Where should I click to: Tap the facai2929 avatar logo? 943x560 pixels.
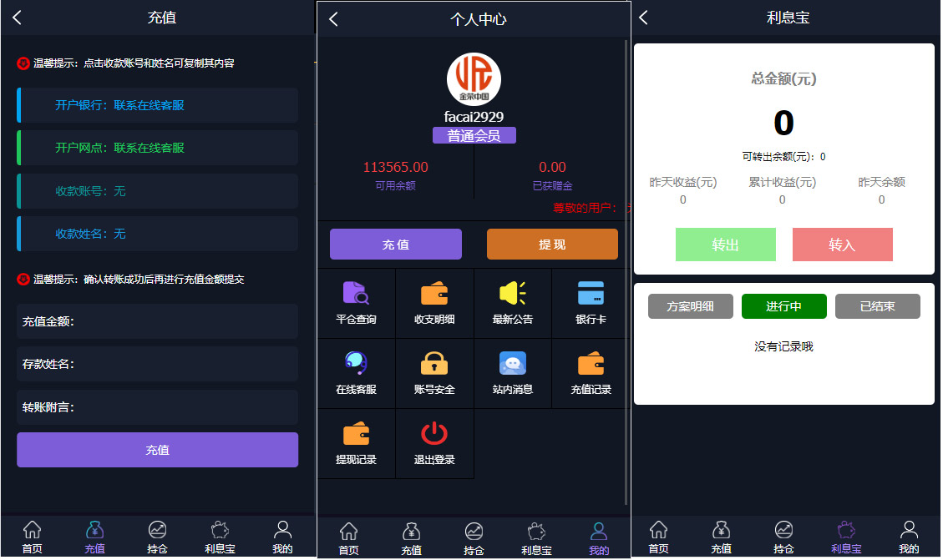tap(474, 79)
